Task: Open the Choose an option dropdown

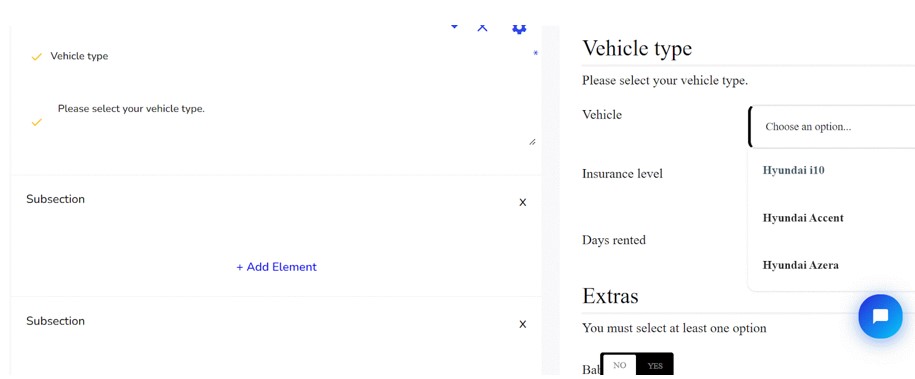Action: coord(832,127)
